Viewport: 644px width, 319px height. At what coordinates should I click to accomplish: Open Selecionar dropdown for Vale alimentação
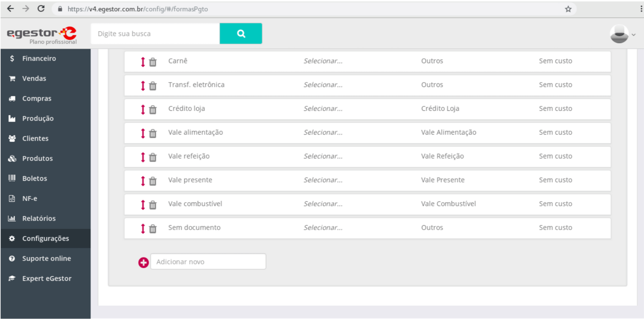click(323, 132)
